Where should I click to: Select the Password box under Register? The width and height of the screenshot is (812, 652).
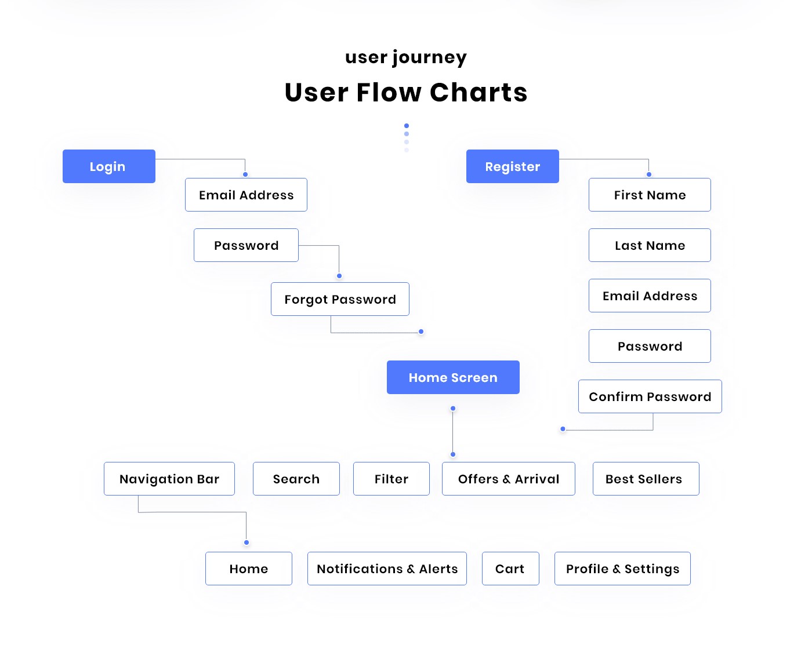[x=650, y=346]
